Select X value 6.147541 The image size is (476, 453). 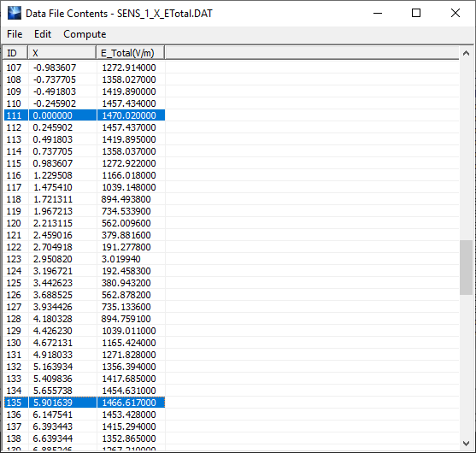pos(52,415)
